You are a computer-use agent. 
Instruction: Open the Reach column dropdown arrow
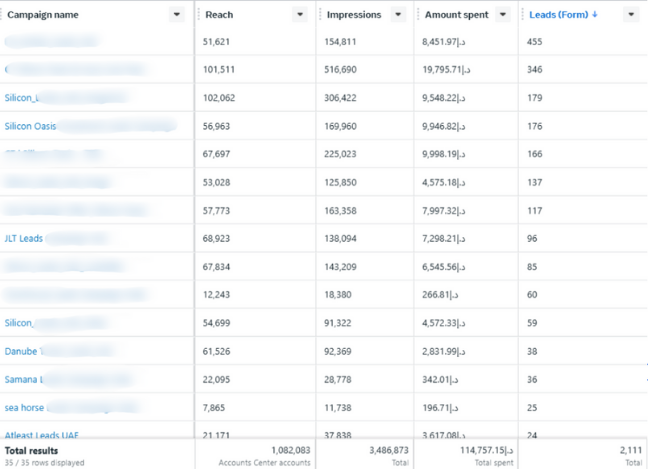coord(300,14)
